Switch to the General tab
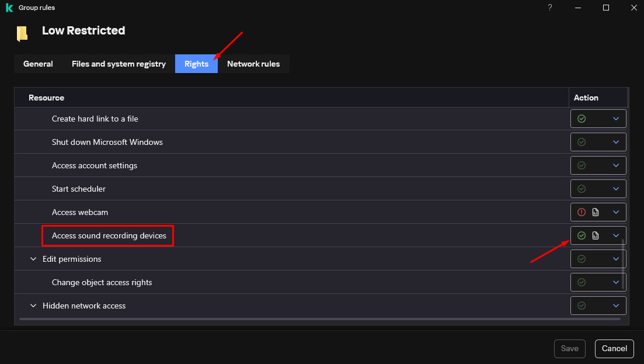The image size is (644, 364). click(38, 64)
